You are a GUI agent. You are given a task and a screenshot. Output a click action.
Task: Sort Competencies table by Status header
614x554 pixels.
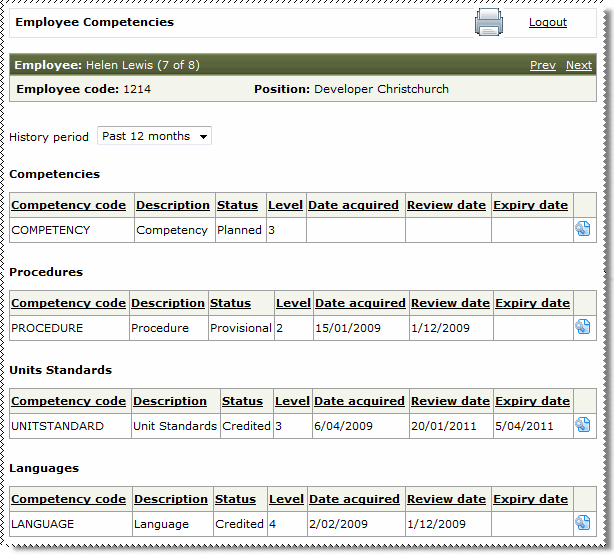coord(237,205)
